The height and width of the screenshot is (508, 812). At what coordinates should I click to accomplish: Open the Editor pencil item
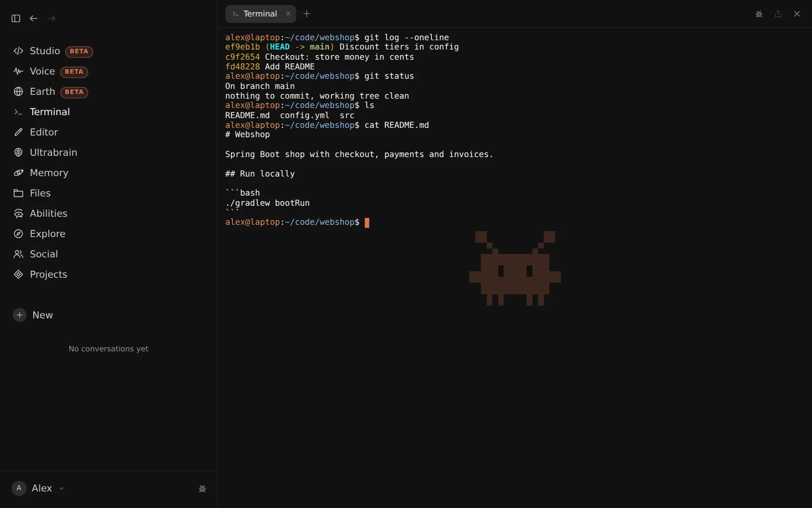point(36,133)
